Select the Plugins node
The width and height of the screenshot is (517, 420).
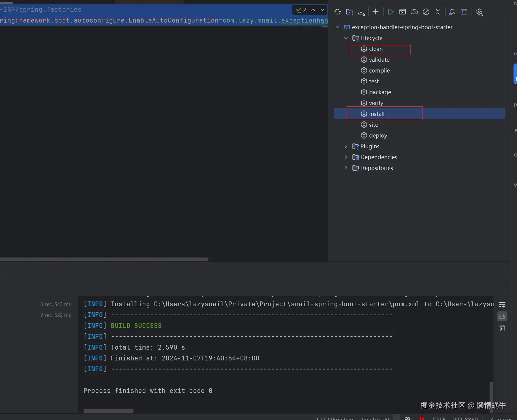[370, 146]
